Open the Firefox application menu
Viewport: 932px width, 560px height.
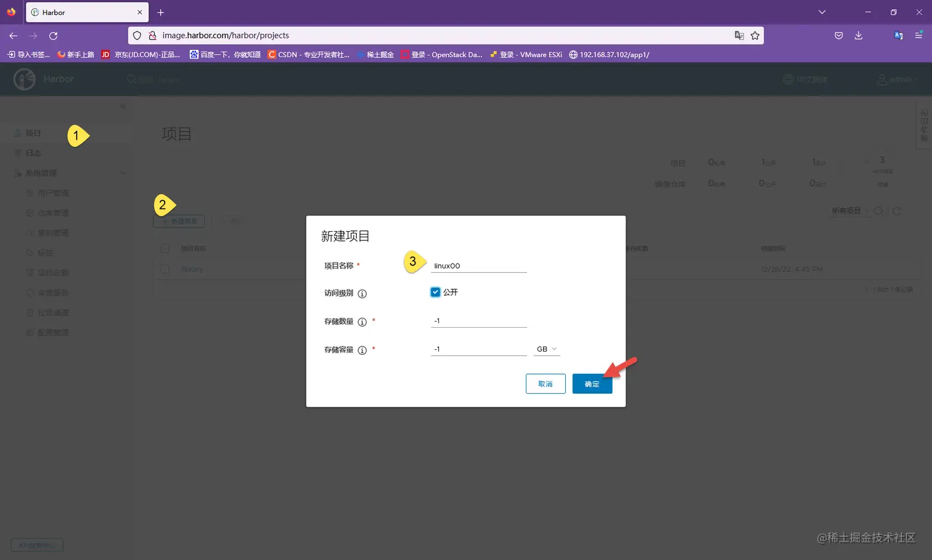[x=918, y=36]
